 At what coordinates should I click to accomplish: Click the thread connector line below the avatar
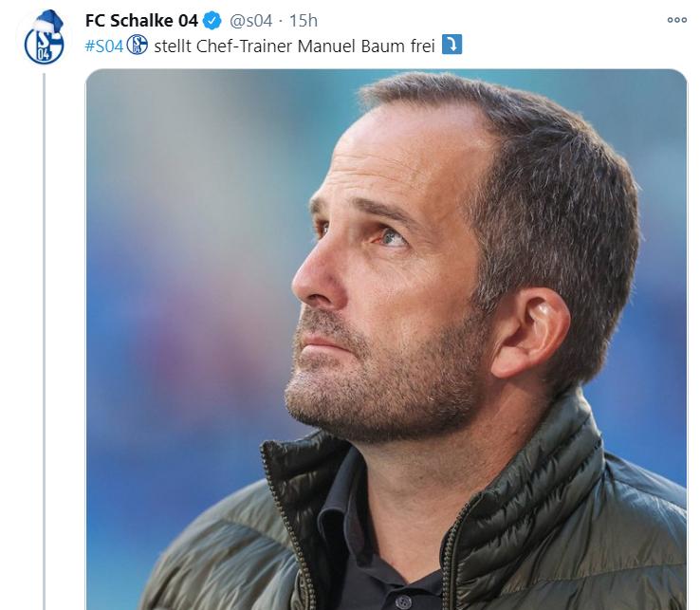click(44, 342)
